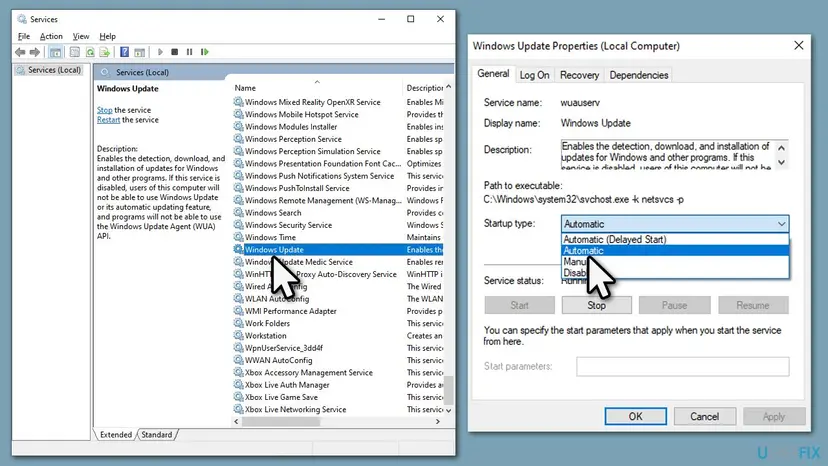Switch to the Log On tab
Viewport: 828px width, 466px height.
tap(534, 75)
